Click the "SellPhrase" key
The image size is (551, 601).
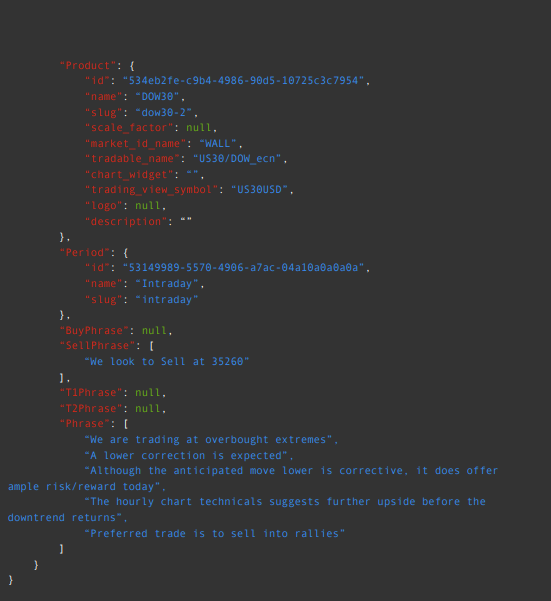pos(97,346)
